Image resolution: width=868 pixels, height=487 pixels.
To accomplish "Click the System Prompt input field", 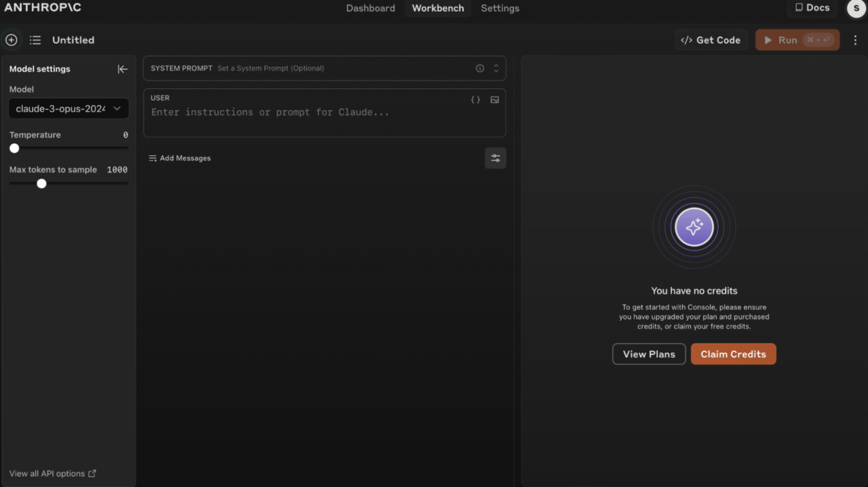I will [324, 68].
